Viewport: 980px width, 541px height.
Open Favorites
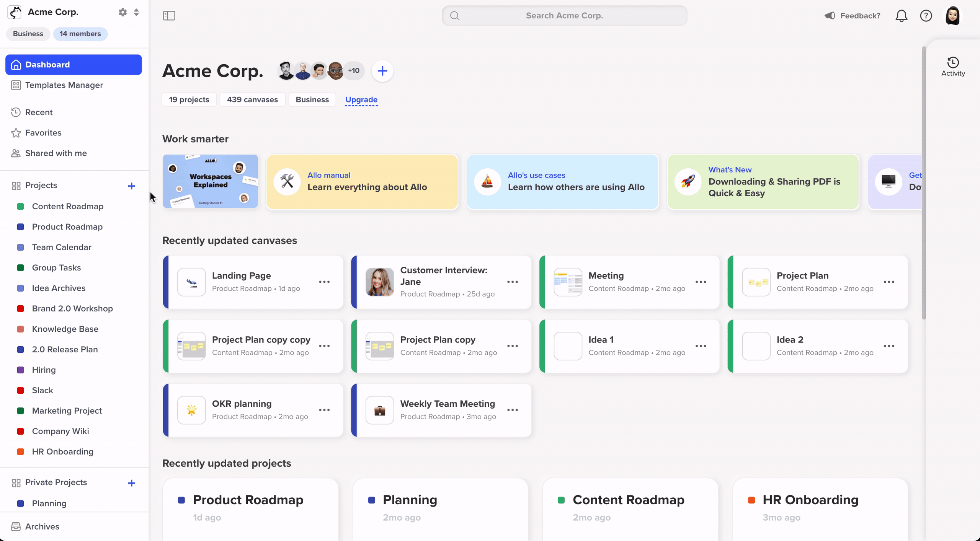(x=73, y=133)
